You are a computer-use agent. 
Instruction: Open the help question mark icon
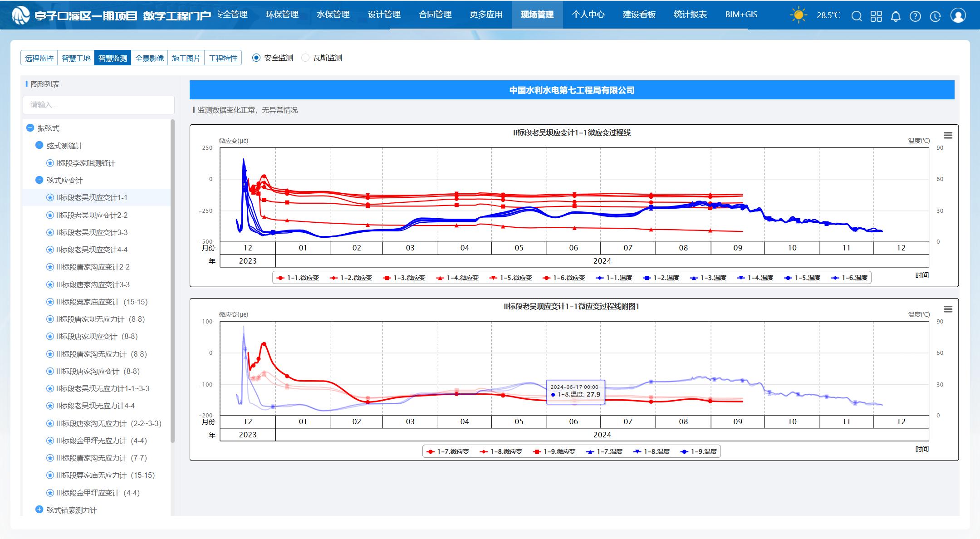coord(915,16)
